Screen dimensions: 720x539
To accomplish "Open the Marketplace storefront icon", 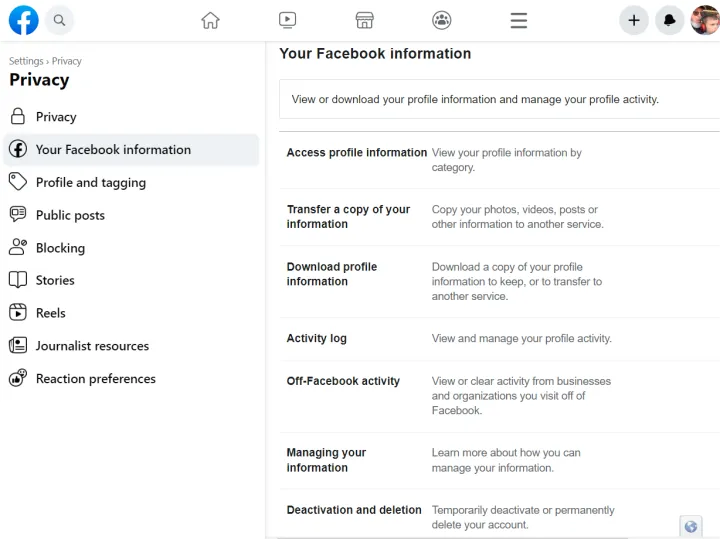I will (364, 20).
